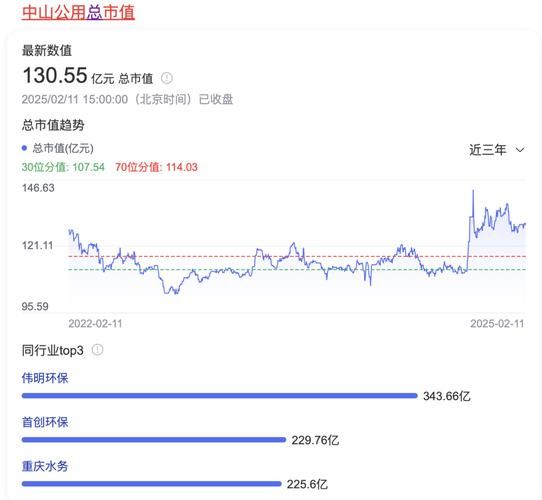Expand the 近三年 time range chevron
Viewport: 542px width, 500px height.
pos(520,150)
